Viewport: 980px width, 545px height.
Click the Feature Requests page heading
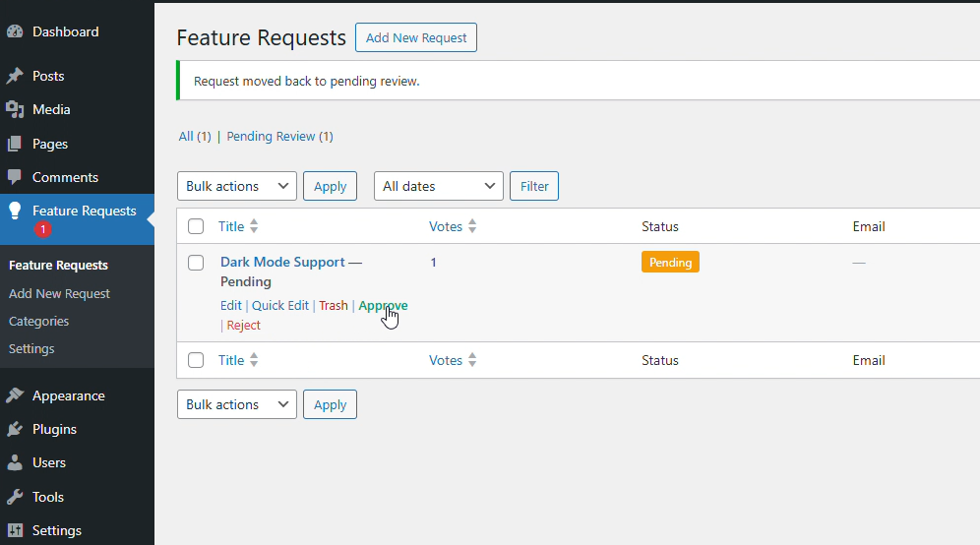pos(262,37)
